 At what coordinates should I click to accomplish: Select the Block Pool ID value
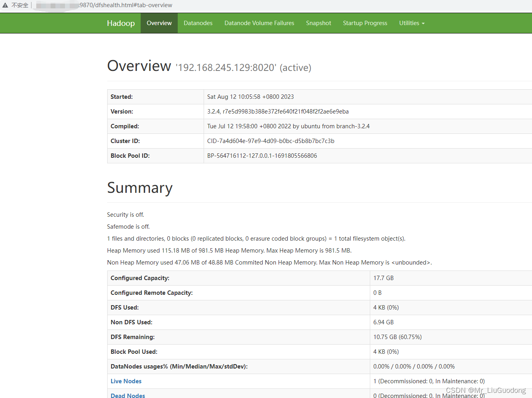tap(262, 156)
